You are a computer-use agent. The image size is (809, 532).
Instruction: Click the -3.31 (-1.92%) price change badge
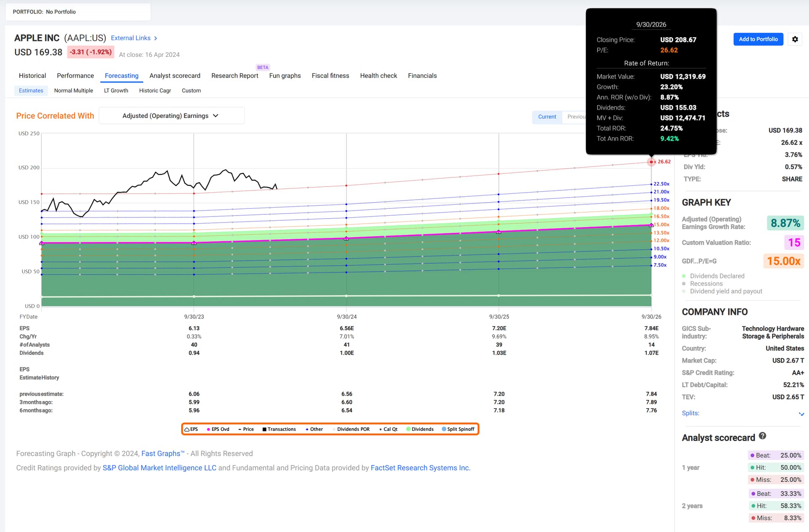click(91, 52)
